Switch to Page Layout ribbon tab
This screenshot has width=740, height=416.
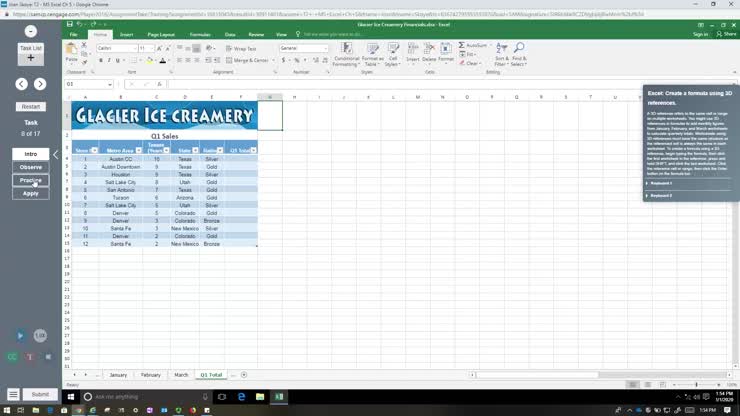161,34
